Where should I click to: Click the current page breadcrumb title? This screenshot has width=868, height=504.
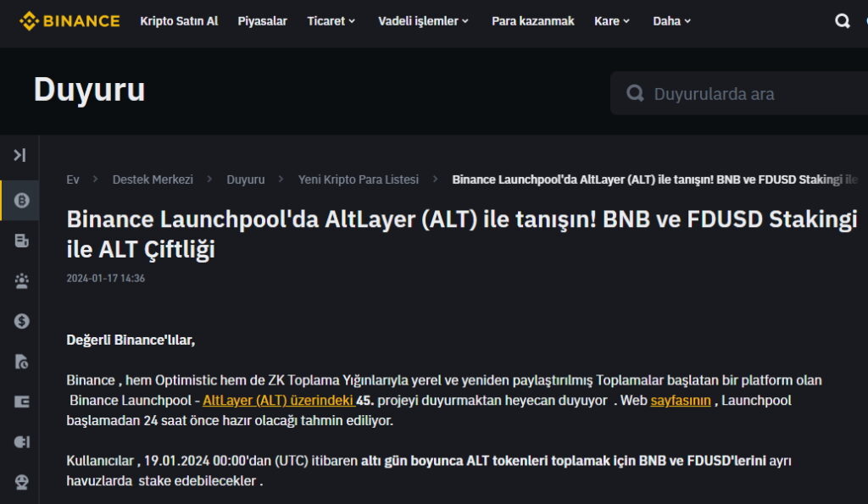click(655, 180)
